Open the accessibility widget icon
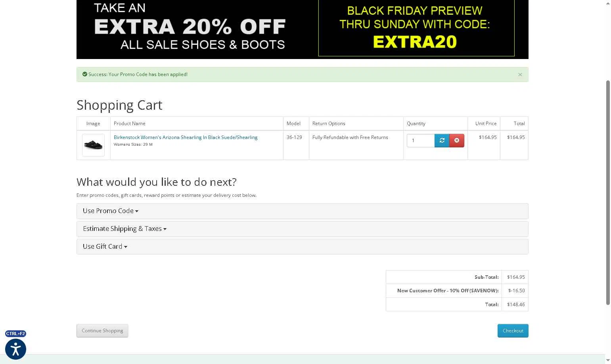The height and width of the screenshot is (364, 611). coord(15,349)
